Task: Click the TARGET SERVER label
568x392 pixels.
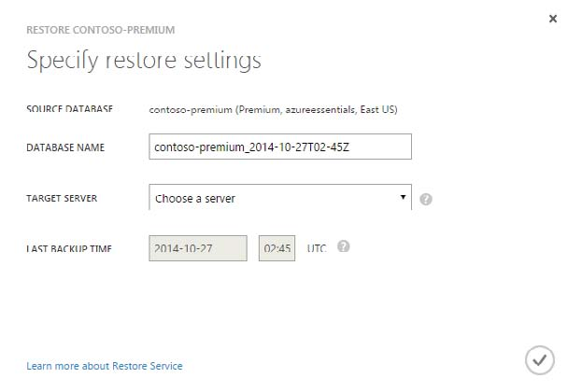Action: pos(62,199)
